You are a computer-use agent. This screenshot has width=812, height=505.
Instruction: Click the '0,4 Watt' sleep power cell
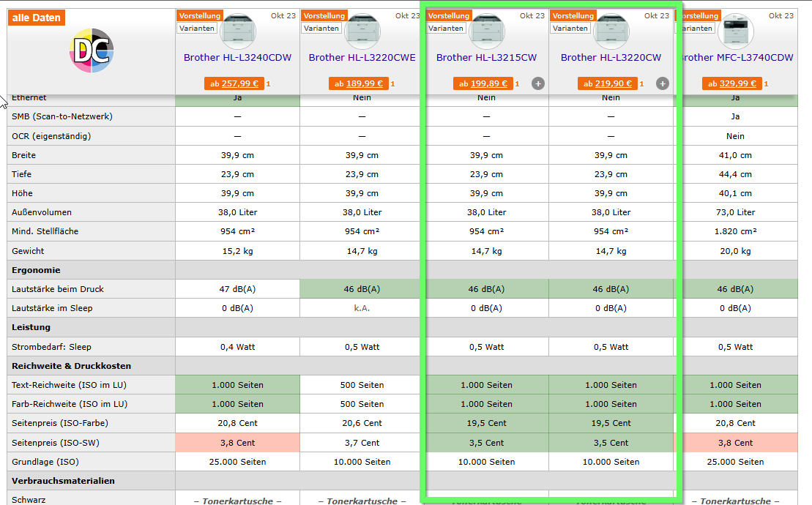(238, 347)
